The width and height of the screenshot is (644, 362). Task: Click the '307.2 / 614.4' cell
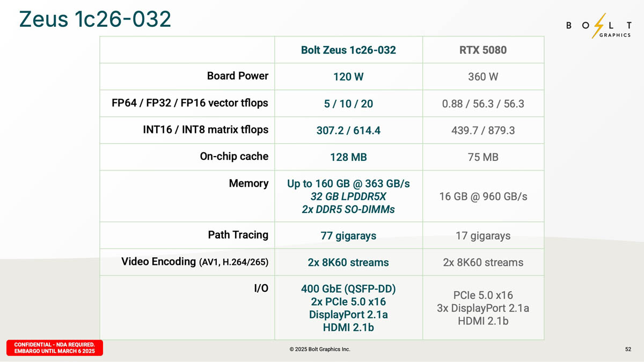(348, 130)
